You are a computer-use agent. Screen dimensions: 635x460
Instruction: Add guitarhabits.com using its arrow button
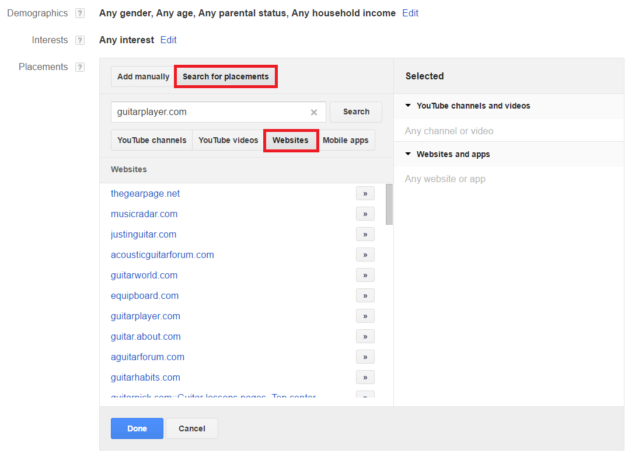(x=365, y=377)
